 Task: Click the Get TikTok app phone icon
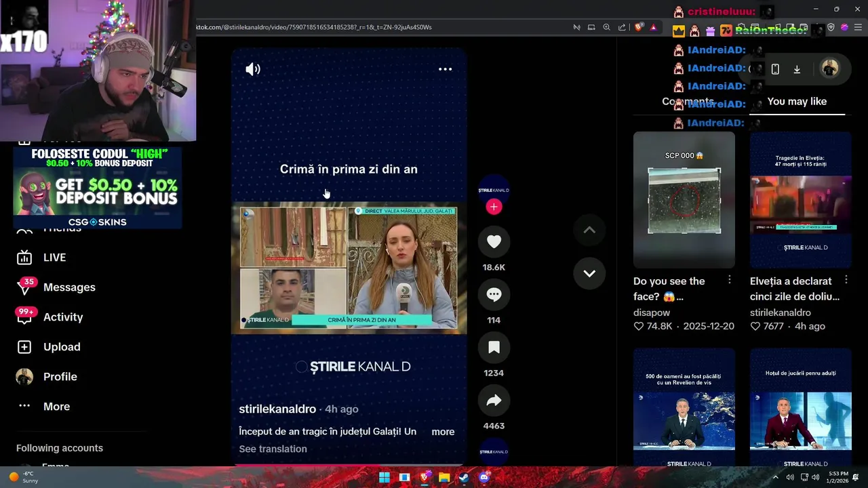coord(775,69)
